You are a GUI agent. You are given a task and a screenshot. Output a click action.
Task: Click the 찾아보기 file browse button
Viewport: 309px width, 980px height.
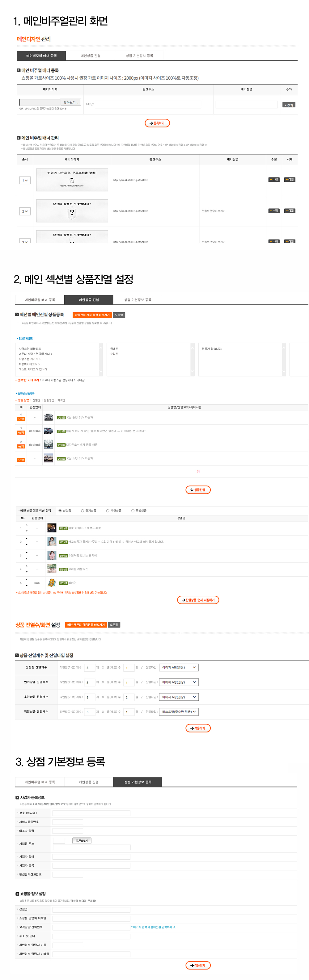70,102
